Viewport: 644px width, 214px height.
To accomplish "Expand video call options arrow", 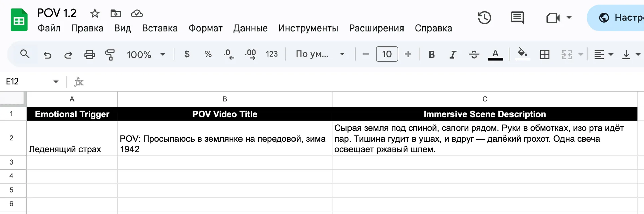I will pyautogui.click(x=569, y=18).
